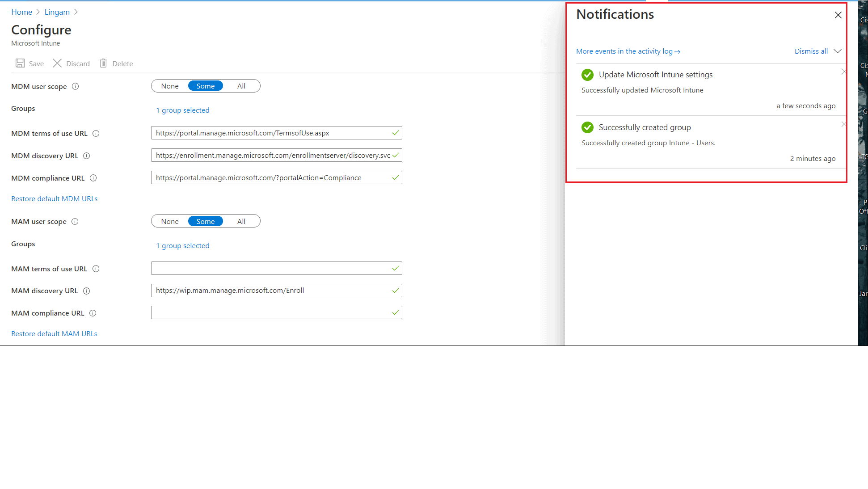Click '2 minutes ago' timestamp
868x489 pixels.
pyautogui.click(x=813, y=159)
